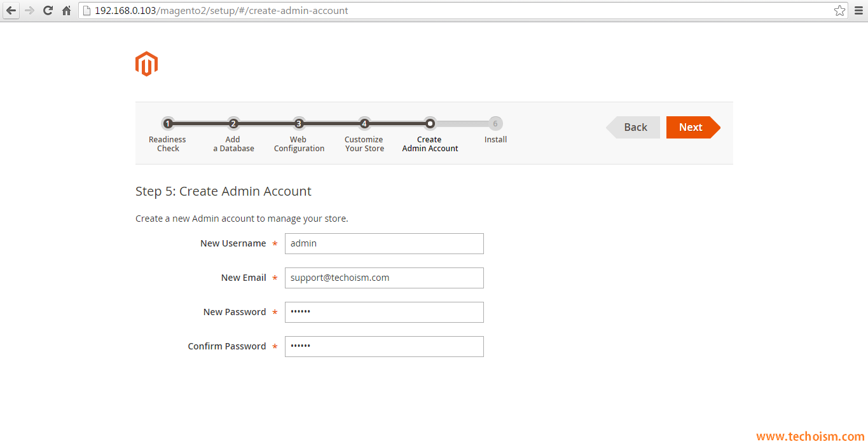Click the Back button

coord(633,127)
